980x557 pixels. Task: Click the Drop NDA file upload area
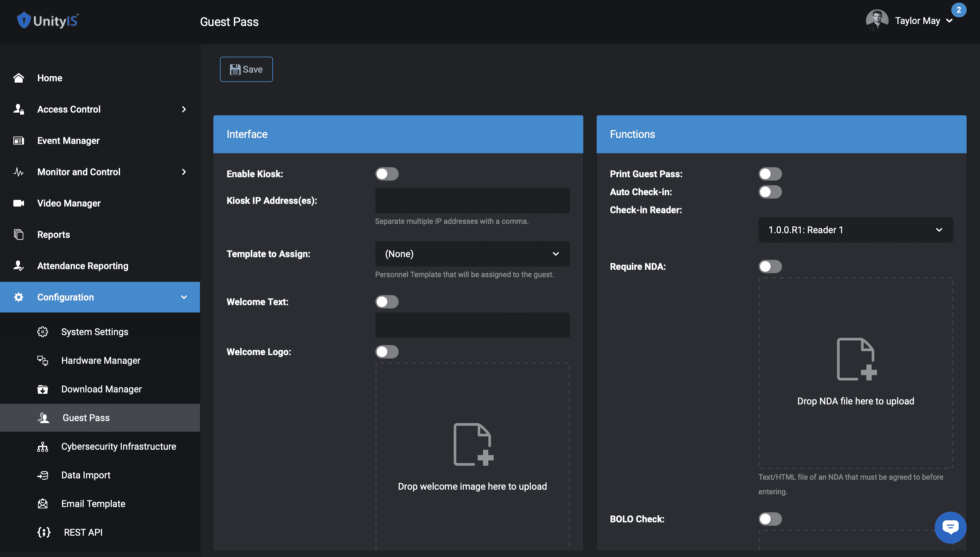tap(856, 373)
